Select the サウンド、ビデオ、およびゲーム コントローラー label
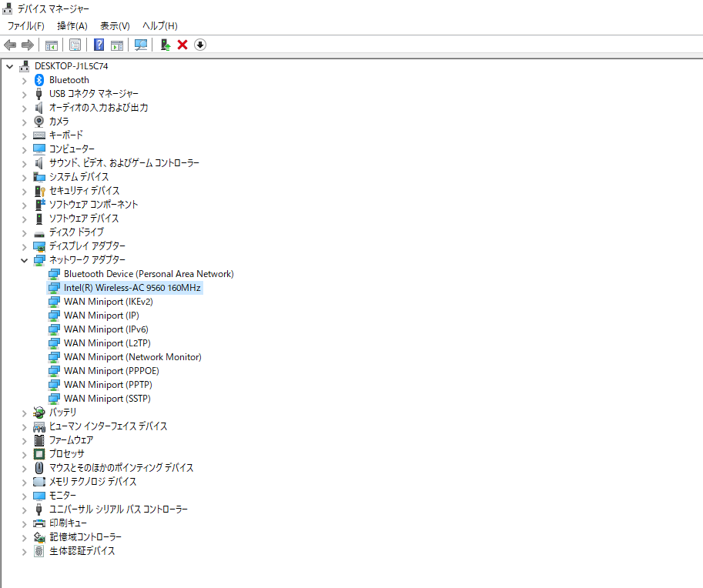Viewport: 703px width, 588px height. coord(124,163)
